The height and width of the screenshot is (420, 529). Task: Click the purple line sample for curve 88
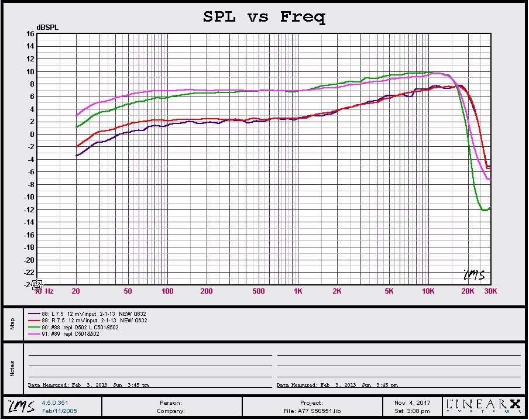click(34, 313)
